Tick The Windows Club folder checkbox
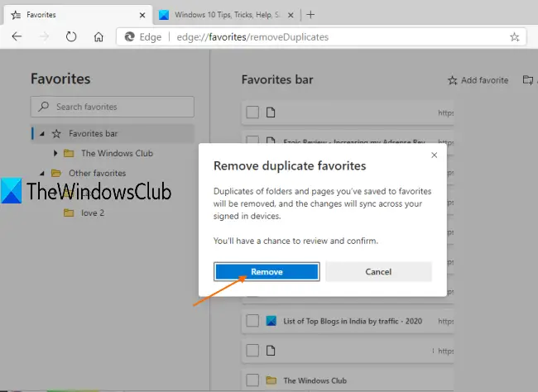 [x=252, y=380]
